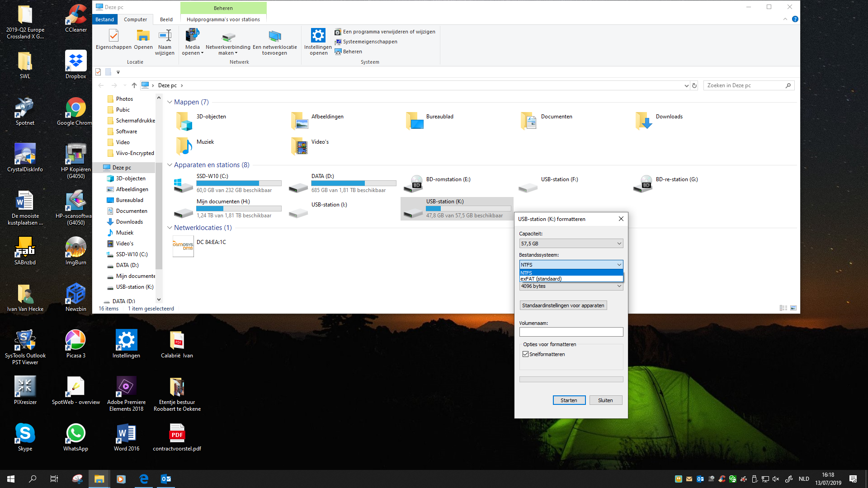
Task: Click the Eigenschappen ribbon icon
Action: tap(113, 36)
